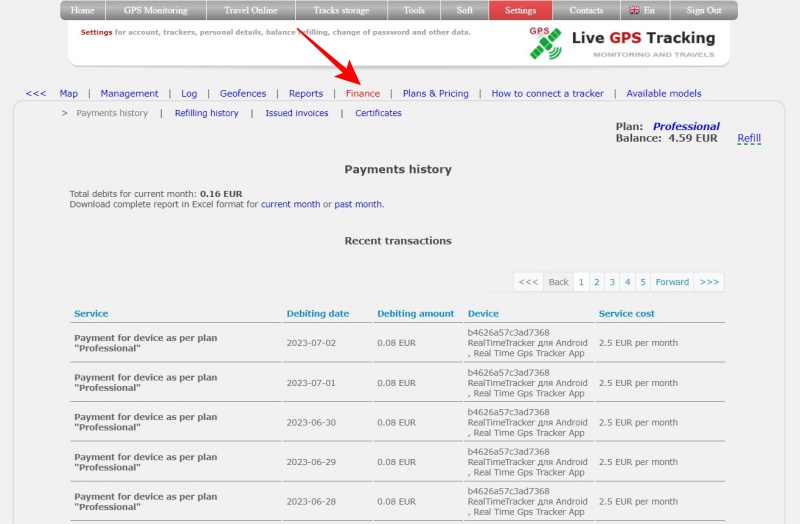
Task: View Issued invoices
Action: pos(297,114)
